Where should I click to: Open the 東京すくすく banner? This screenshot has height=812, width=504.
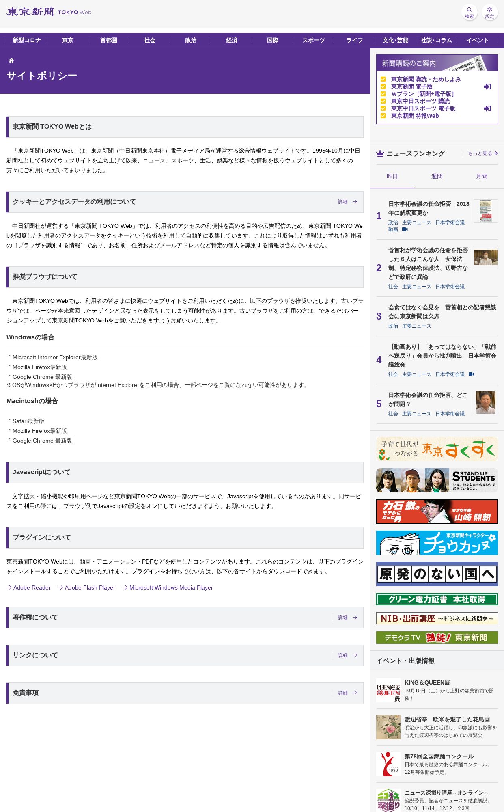(437, 449)
